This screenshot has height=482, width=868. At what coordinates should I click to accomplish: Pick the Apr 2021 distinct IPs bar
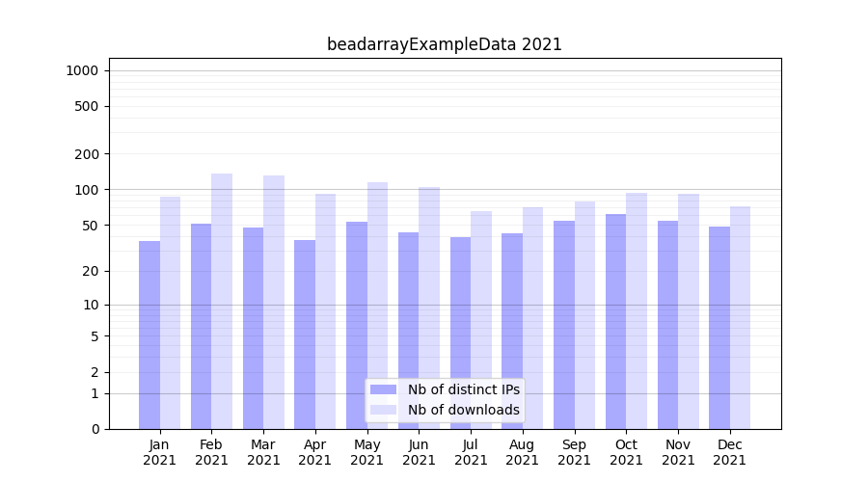(x=305, y=335)
